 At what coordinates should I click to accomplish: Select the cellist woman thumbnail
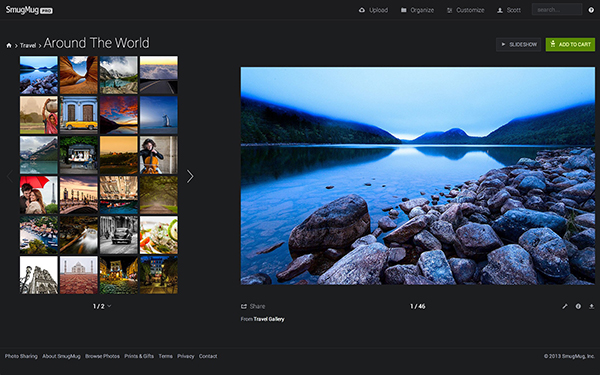pos(159,155)
